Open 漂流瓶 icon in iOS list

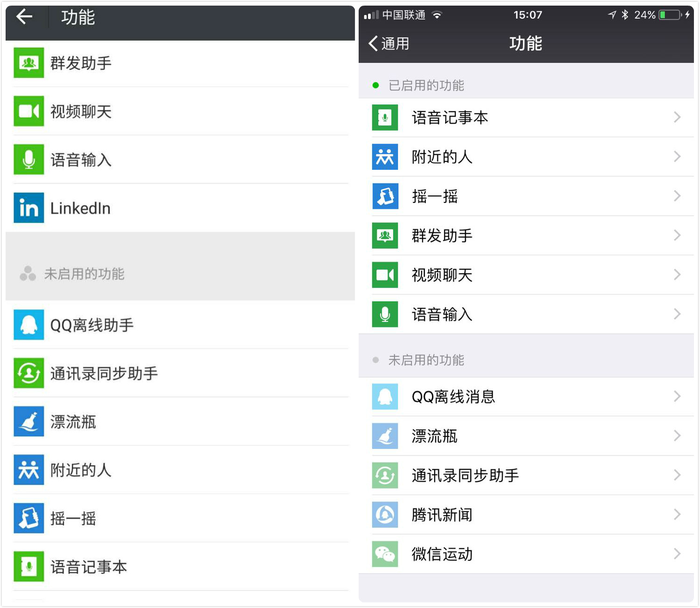coord(385,436)
